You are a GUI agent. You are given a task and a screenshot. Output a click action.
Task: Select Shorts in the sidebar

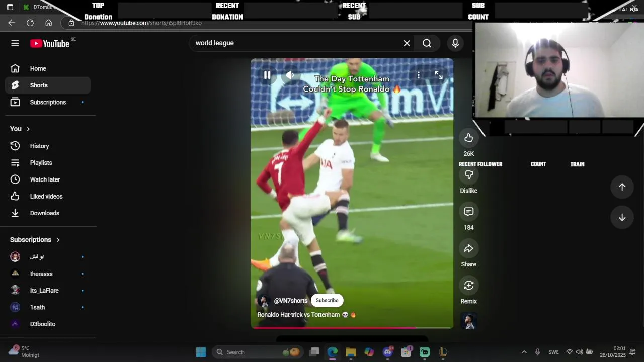point(48,85)
